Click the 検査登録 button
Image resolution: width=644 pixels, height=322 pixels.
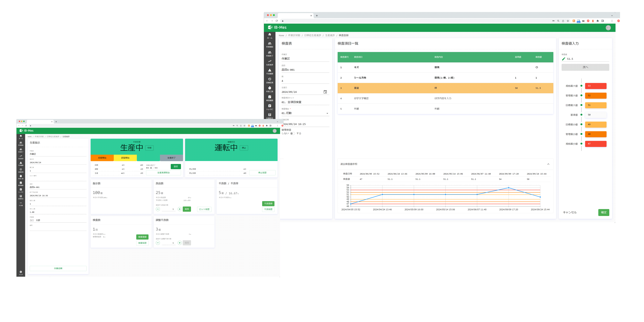click(142, 237)
